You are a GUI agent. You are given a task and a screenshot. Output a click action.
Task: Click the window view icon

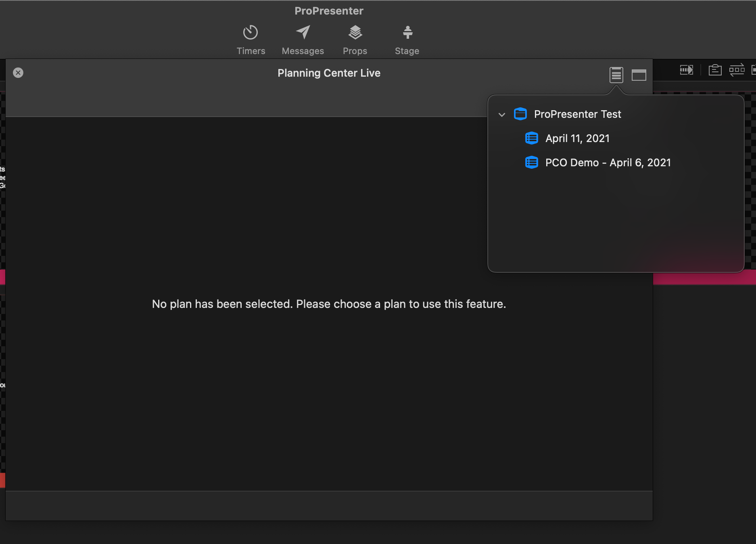pos(639,75)
